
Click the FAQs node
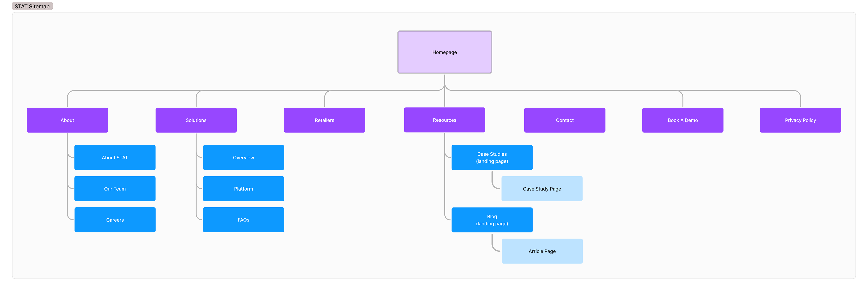click(243, 220)
